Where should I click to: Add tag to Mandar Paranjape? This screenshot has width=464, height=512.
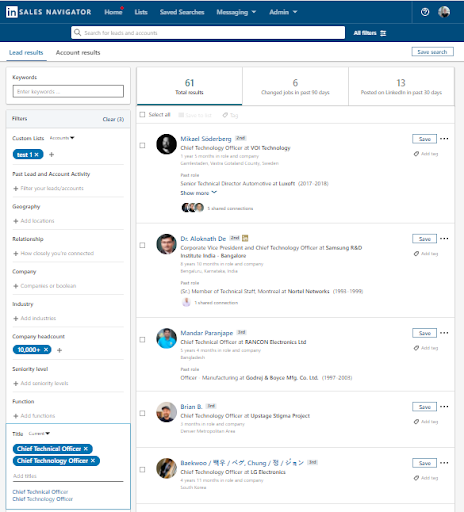[426, 348]
